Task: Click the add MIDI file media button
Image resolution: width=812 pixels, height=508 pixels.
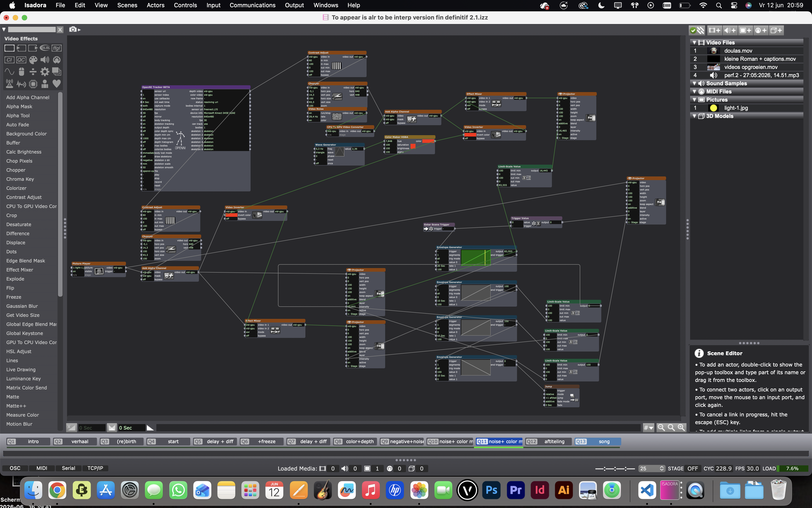Action: click(761, 30)
